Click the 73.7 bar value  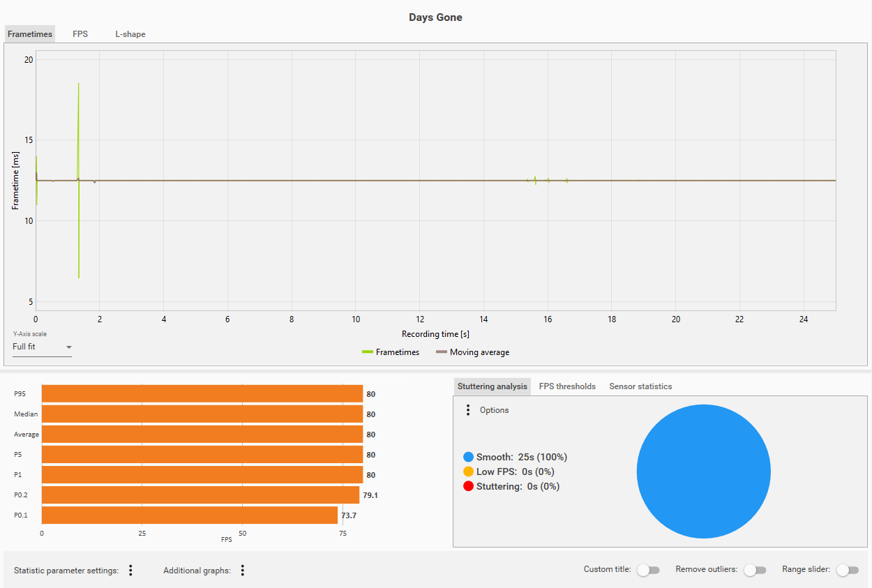[x=349, y=515]
